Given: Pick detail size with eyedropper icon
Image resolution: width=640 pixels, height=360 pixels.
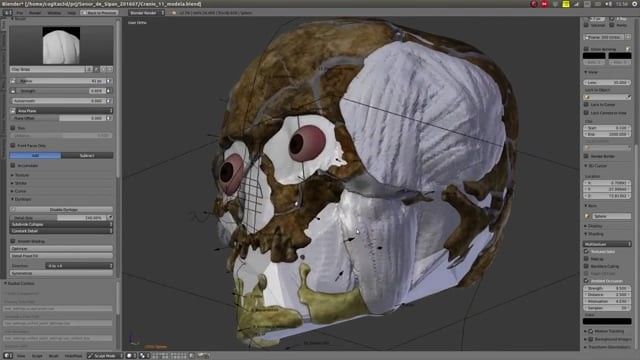Looking at the screenshot, I should coord(110,218).
